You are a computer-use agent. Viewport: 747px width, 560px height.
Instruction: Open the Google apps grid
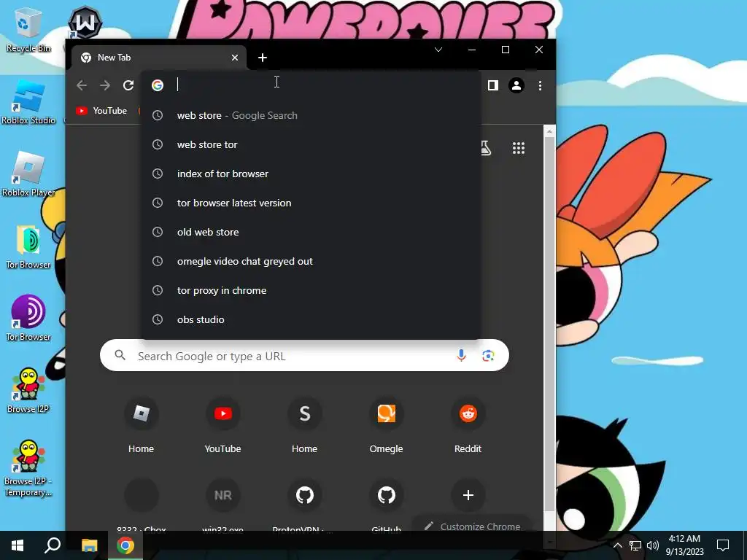[x=519, y=148]
